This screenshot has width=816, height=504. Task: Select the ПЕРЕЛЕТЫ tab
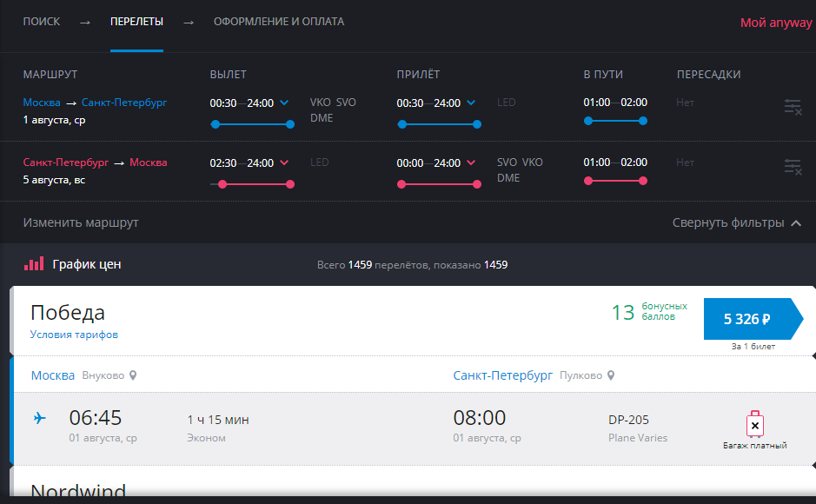(136, 22)
